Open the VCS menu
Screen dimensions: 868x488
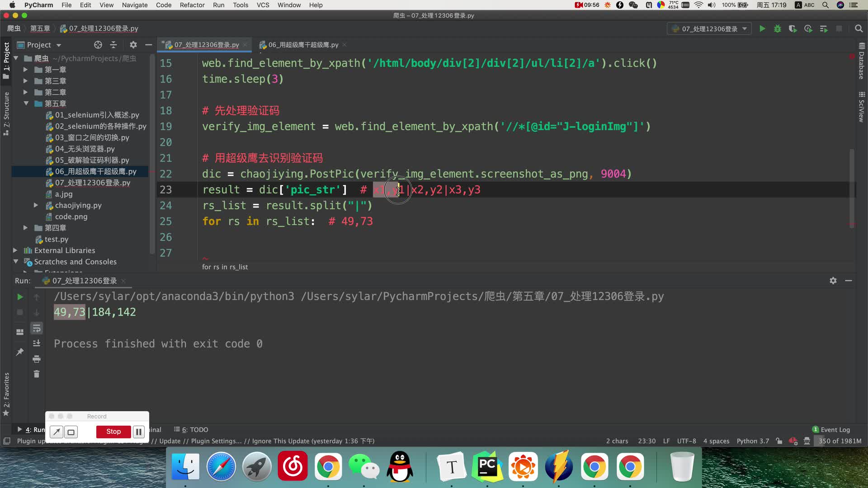pos(263,5)
